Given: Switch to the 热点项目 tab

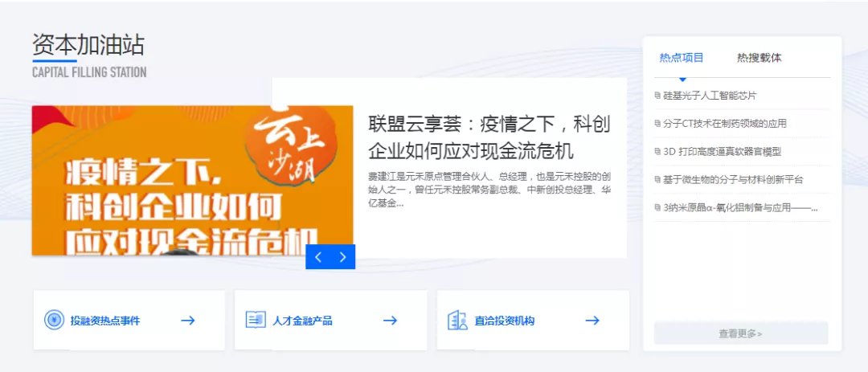Looking at the screenshot, I should 682,58.
